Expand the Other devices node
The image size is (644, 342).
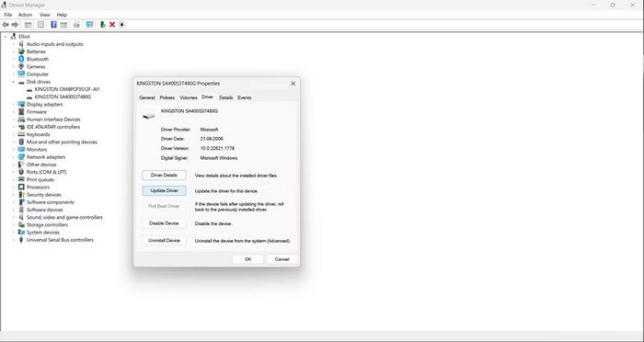(x=13, y=165)
